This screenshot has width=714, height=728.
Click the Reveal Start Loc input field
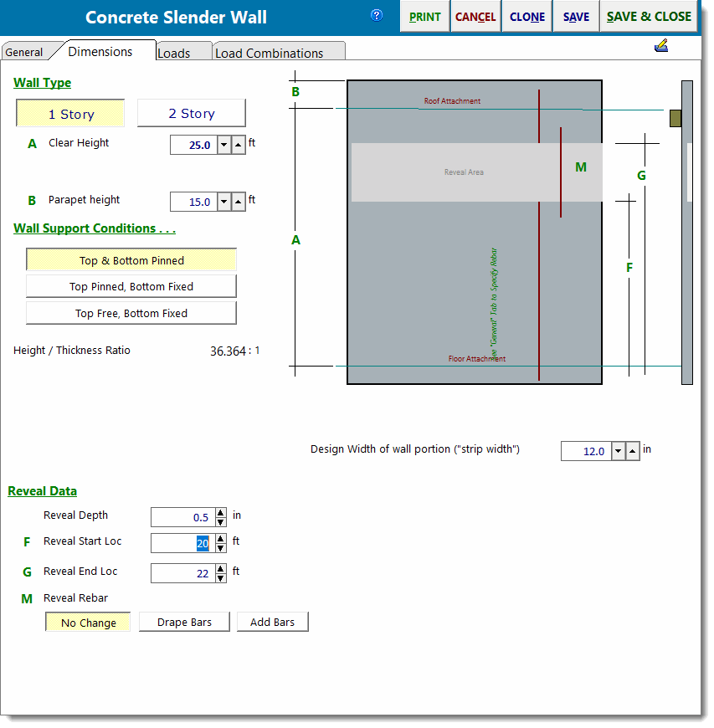tap(182, 543)
